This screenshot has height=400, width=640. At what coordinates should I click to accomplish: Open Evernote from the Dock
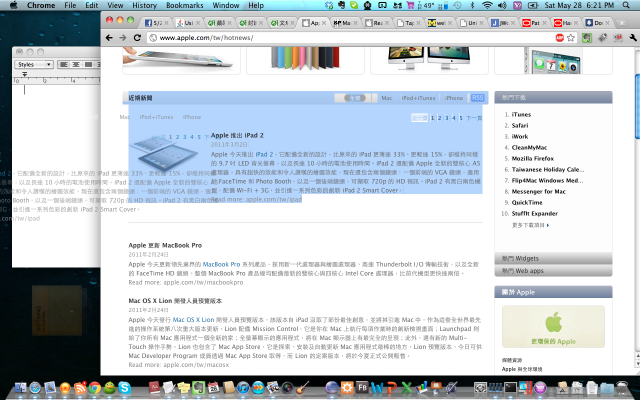[198, 387]
